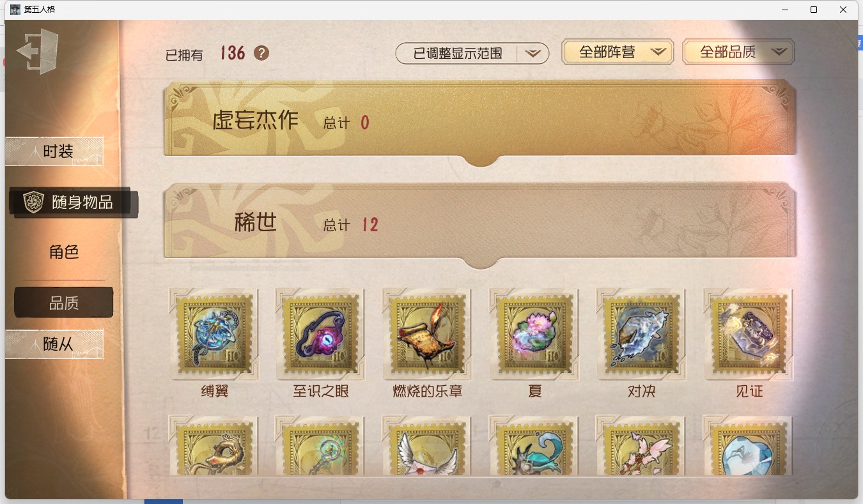
Task: Open the question mark help icon
Action: (261, 53)
